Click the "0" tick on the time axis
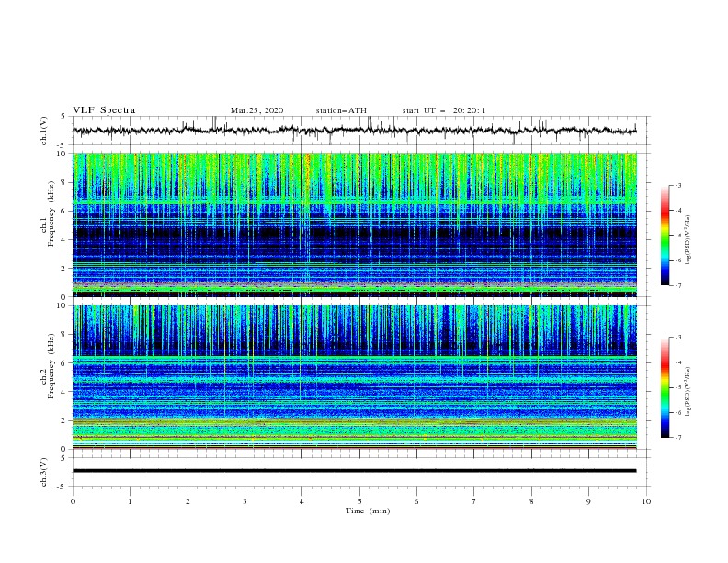Viewport: 728px width, 563px height. (73, 501)
